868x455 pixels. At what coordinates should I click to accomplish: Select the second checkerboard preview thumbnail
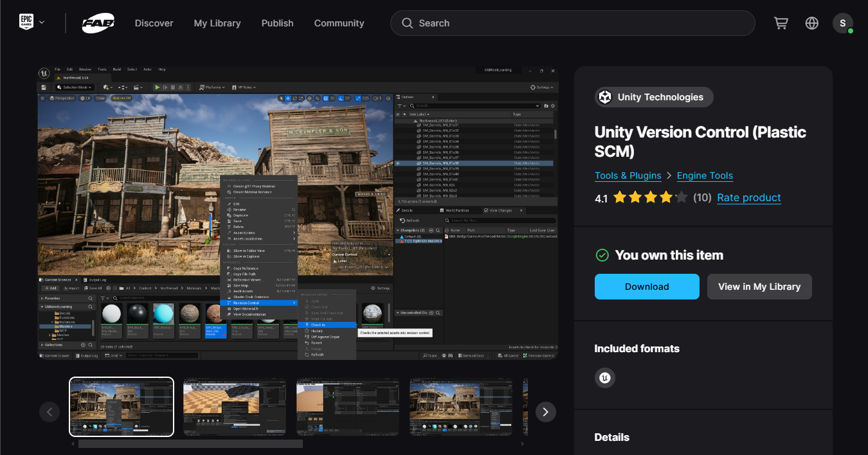(235, 407)
